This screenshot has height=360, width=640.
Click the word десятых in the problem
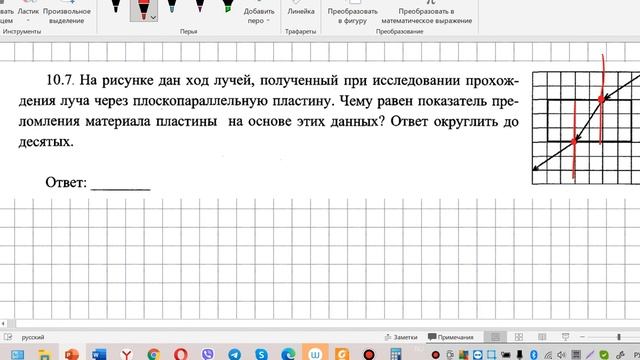point(46,142)
